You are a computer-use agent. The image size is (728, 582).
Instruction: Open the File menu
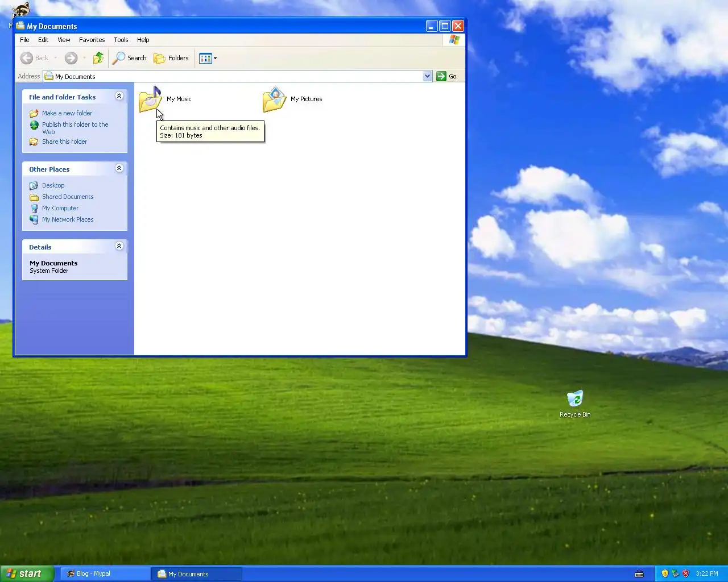pyautogui.click(x=24, y=40)
